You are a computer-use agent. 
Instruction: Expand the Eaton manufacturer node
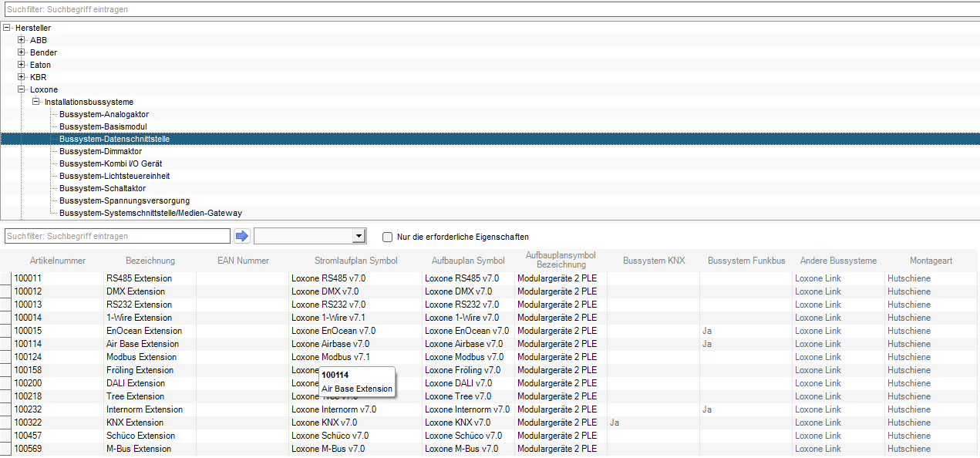(x=22, y=65)
